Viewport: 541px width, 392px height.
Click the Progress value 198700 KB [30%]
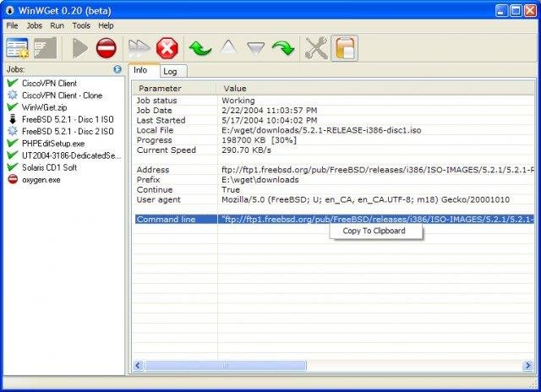(260, 140)
